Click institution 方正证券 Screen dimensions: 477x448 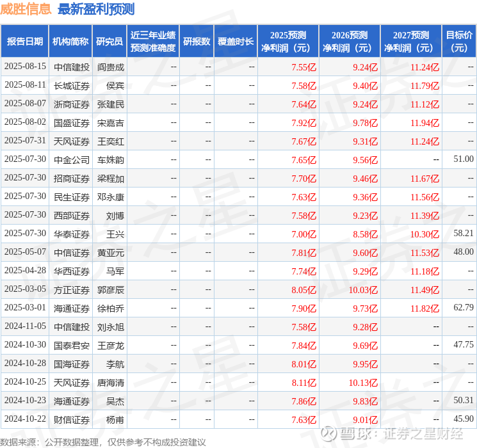pyautogui.click(x=72, y=290)
